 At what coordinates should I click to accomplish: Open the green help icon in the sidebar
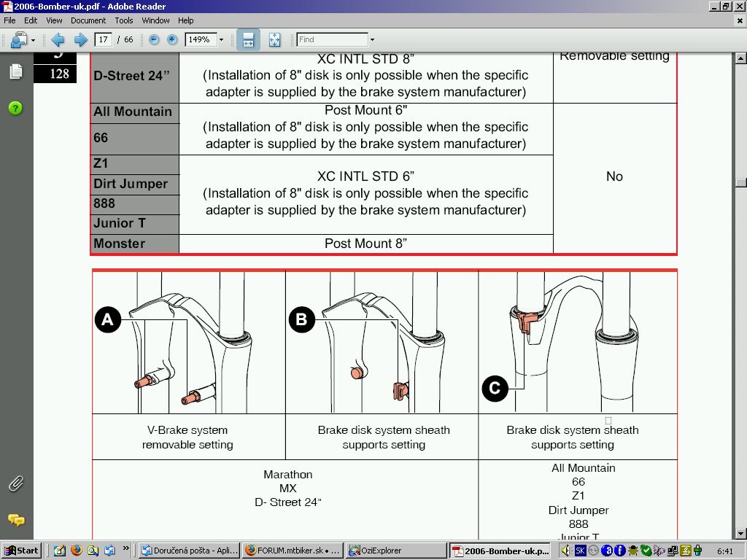click(x=15, y=108)
